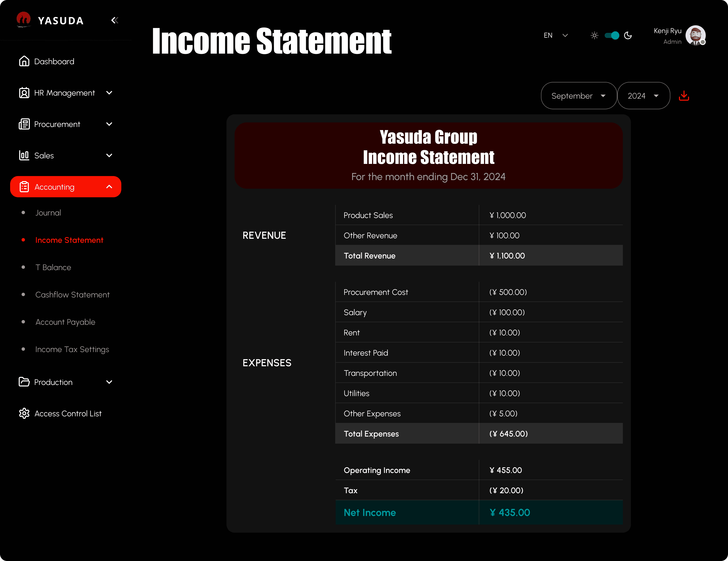The height and width of the screenshot is (561, 728).
Task: Click the Yasuda logo icon
Action: click(23, 20)
